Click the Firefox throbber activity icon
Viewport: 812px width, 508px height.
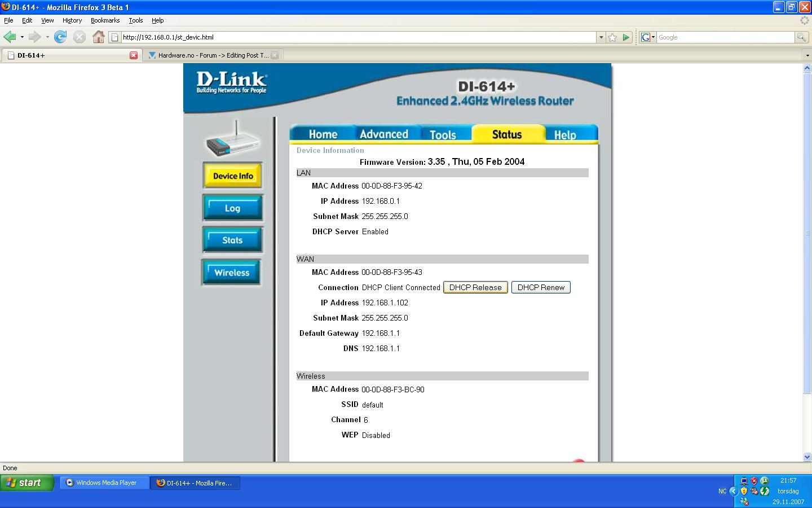click(x=805, y=20)
